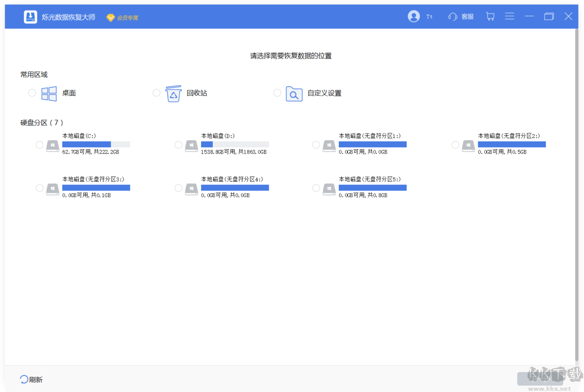Select the 回收站 radio button

(x=156, y=92)
